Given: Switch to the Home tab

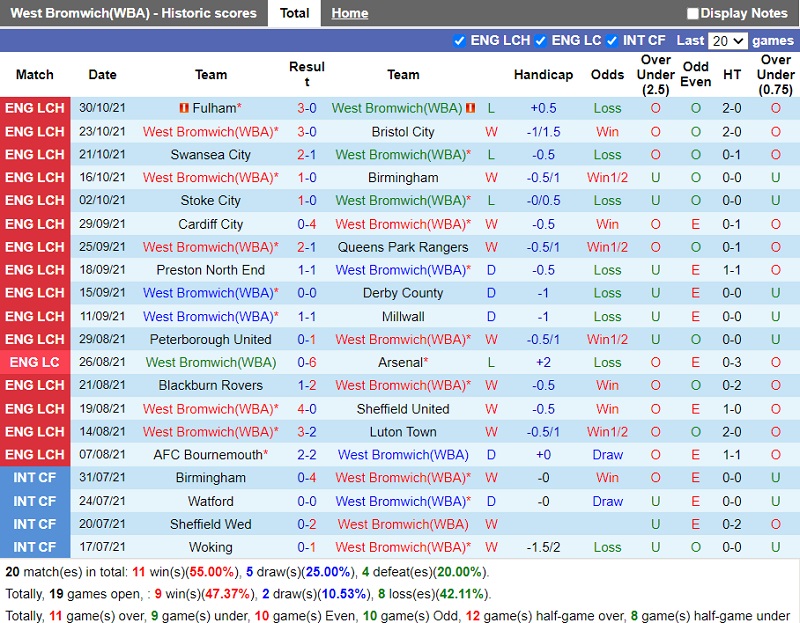Looking at the screenshot, I should click(x=350, y=13).
